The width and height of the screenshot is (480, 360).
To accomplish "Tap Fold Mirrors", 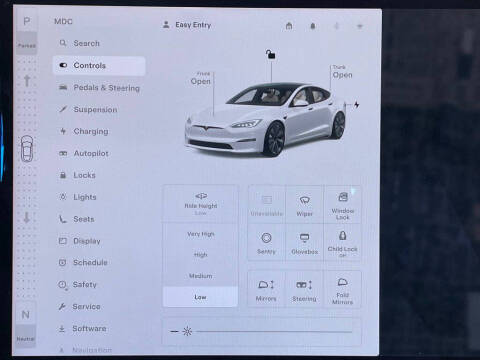I will 342,289.
